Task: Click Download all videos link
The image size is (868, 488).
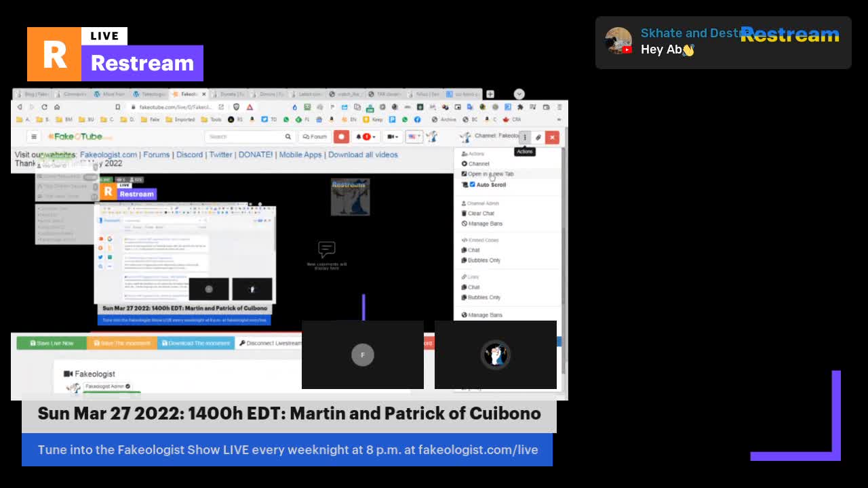Action: click(363, 155)
